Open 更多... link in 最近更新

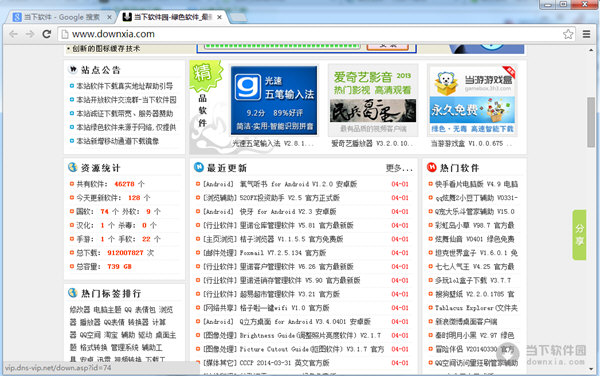[x=399, y=168]
